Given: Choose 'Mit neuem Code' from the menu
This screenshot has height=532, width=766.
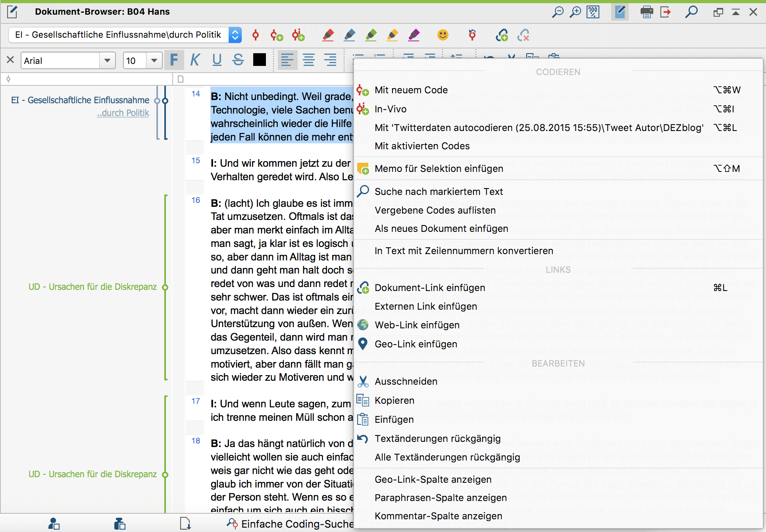Looking at the screenshot, I should click(411, 90).
